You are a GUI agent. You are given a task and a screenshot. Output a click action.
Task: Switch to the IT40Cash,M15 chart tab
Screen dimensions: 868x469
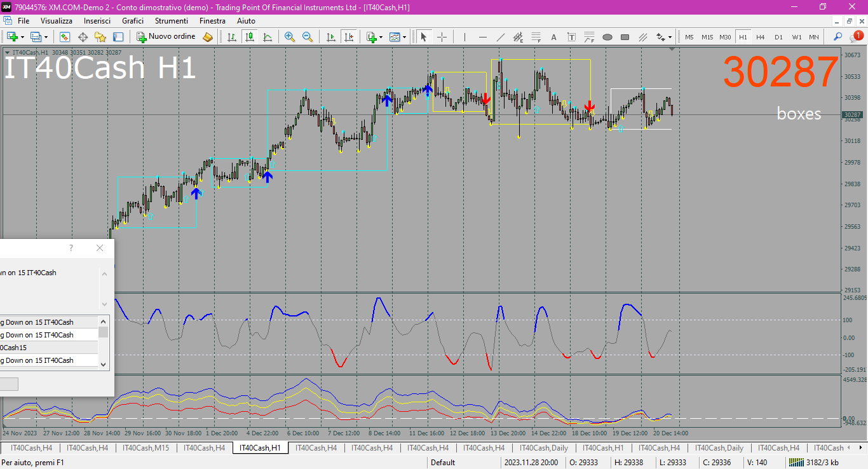pos(146,448)
